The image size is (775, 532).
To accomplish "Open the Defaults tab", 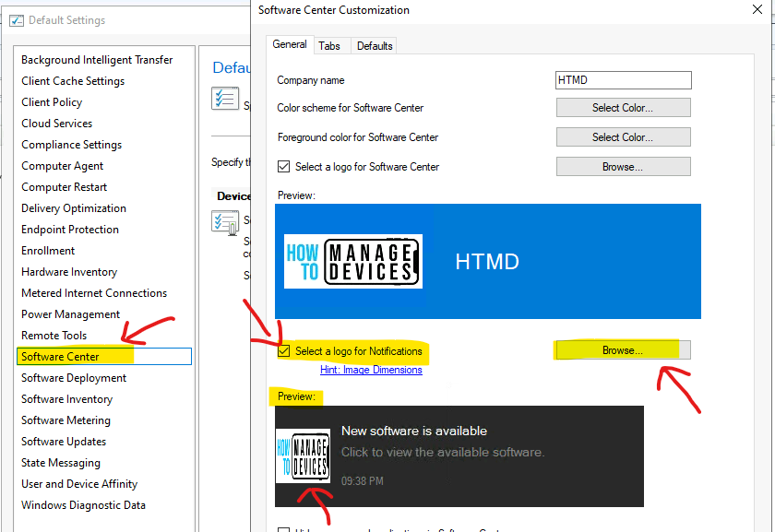I will [x=375, y=46].
